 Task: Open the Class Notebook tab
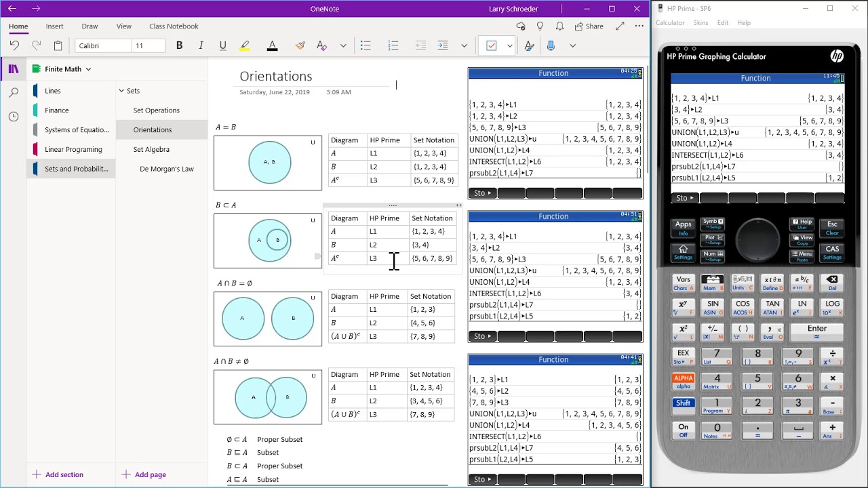point(174,26)
